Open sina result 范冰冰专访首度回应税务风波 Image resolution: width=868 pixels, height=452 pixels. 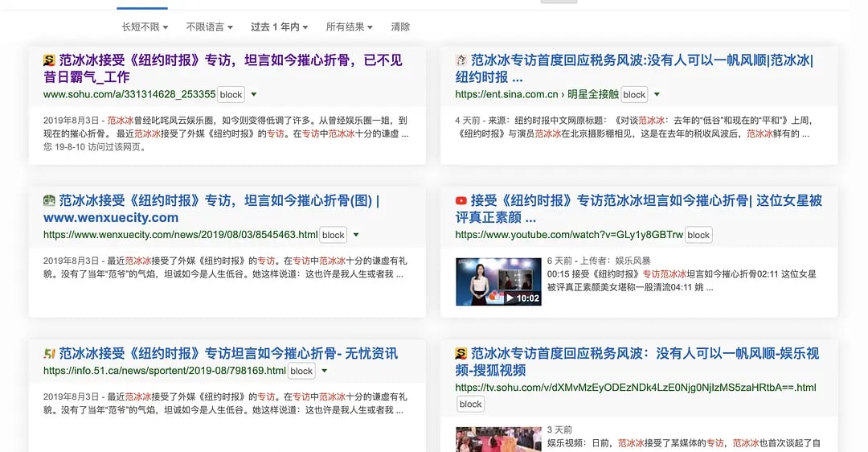[x=634, y=68]
